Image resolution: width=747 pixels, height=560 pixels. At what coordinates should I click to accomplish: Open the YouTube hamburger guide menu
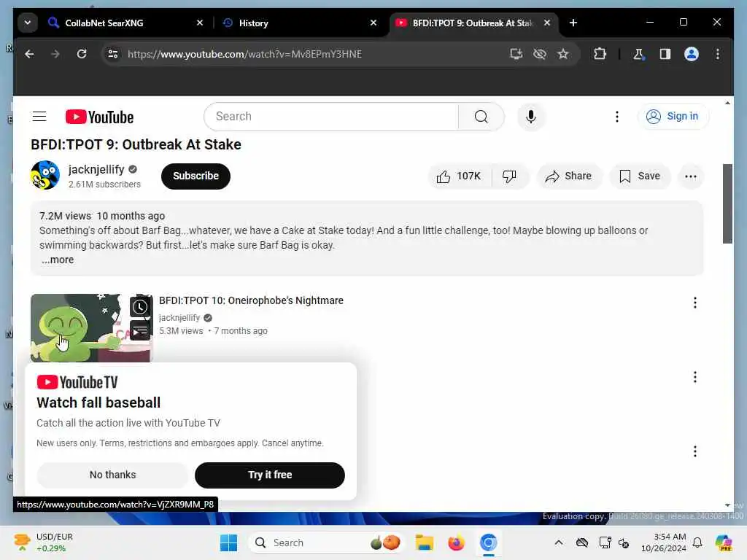[x=39, y=117]
